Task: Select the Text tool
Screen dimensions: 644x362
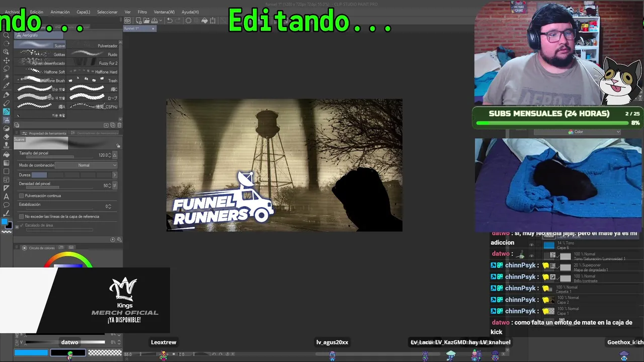Action: [x=7, y=197]
